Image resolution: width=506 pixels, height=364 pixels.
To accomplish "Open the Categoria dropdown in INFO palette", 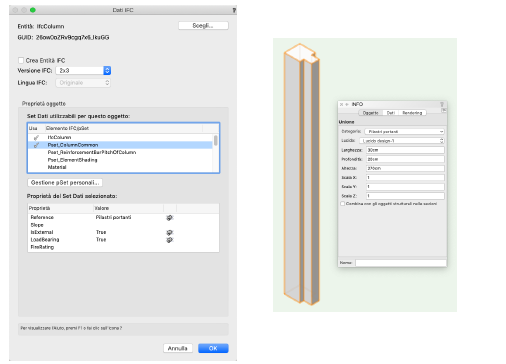I will [x=404, y=132].
